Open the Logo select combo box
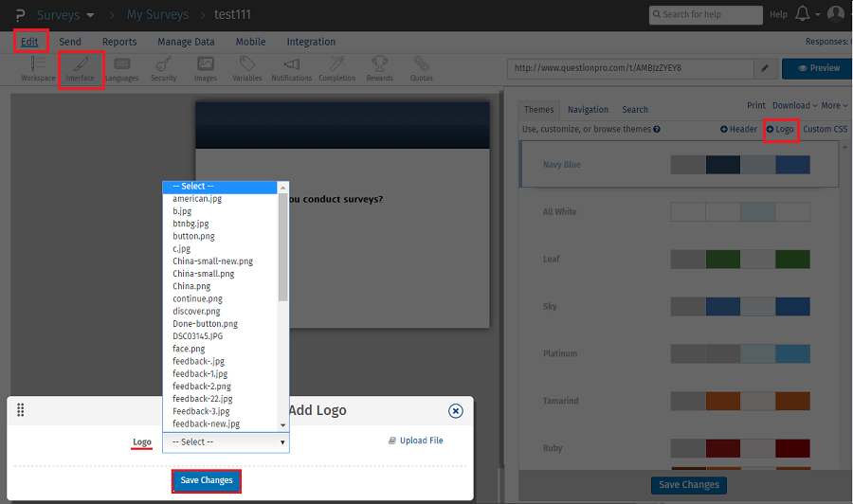Viewport: 853px width, 504px height. tap(226, 442)
